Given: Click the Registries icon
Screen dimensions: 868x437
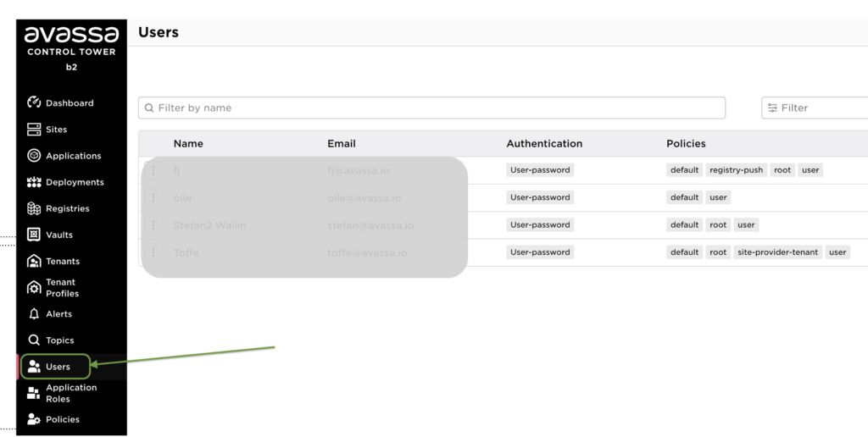Looking at the screenshot, I should (x=34, y=208).
